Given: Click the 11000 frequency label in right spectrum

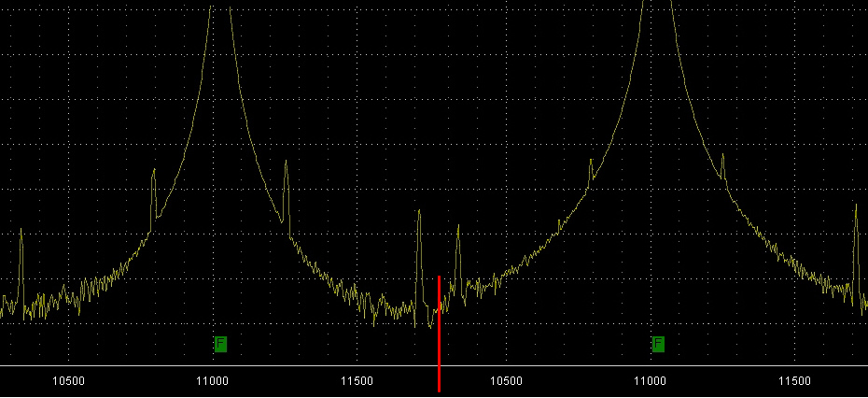Looking at the screenshot, I should tap(651, 381).
